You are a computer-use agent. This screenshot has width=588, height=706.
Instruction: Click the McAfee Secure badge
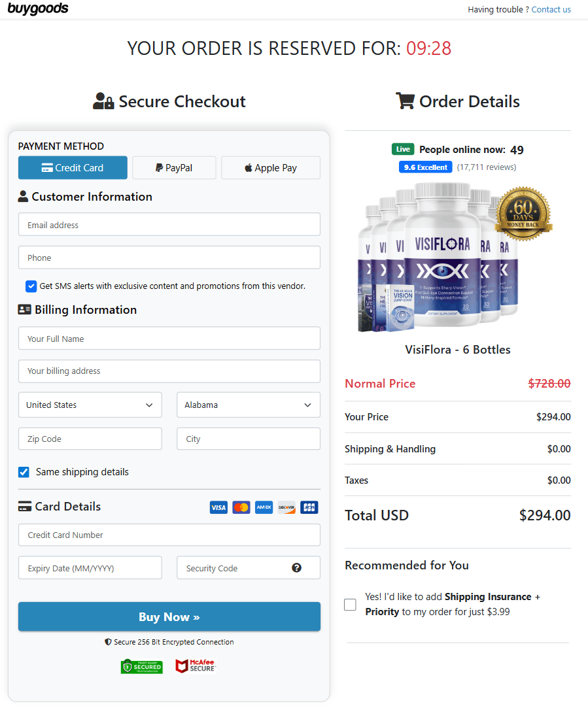194,666
